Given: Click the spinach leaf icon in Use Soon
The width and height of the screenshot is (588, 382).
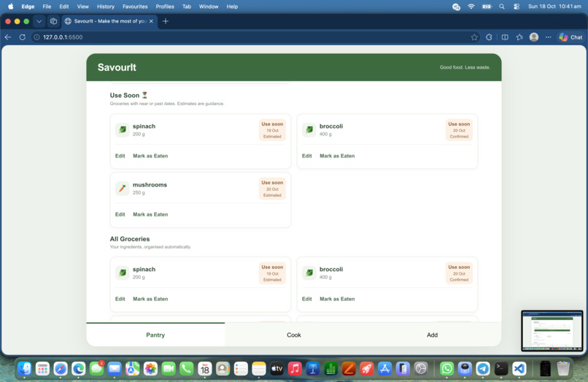Looking at the screenshot, I should 123,130.
